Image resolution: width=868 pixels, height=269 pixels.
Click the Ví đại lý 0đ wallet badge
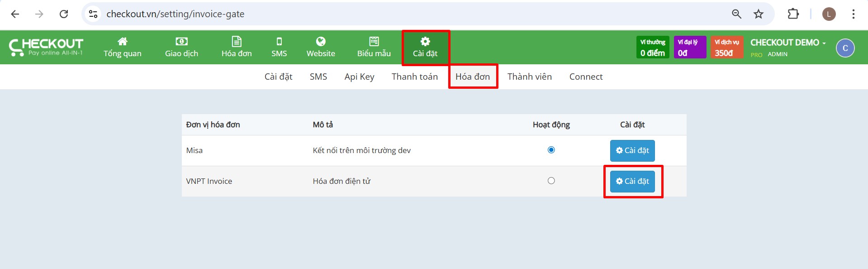point(690,47)
